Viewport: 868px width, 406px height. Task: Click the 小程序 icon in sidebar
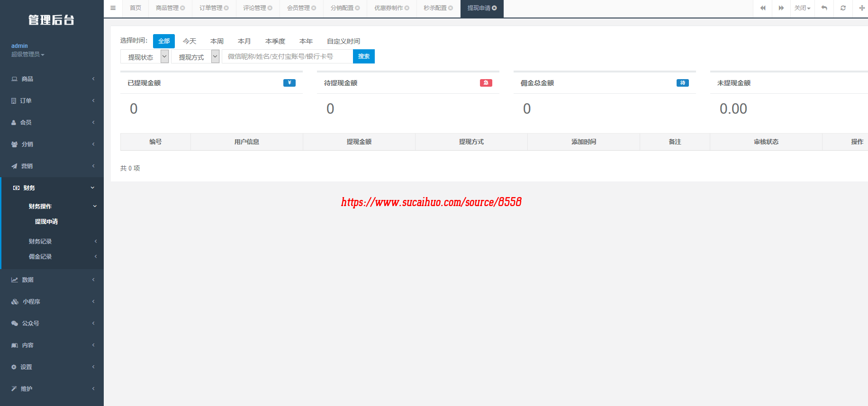tap(15, 302)
